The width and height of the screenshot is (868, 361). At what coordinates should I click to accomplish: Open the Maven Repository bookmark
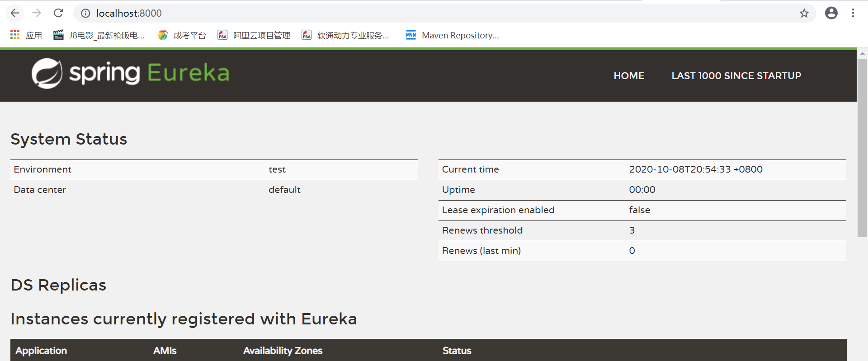coord(452,35)
